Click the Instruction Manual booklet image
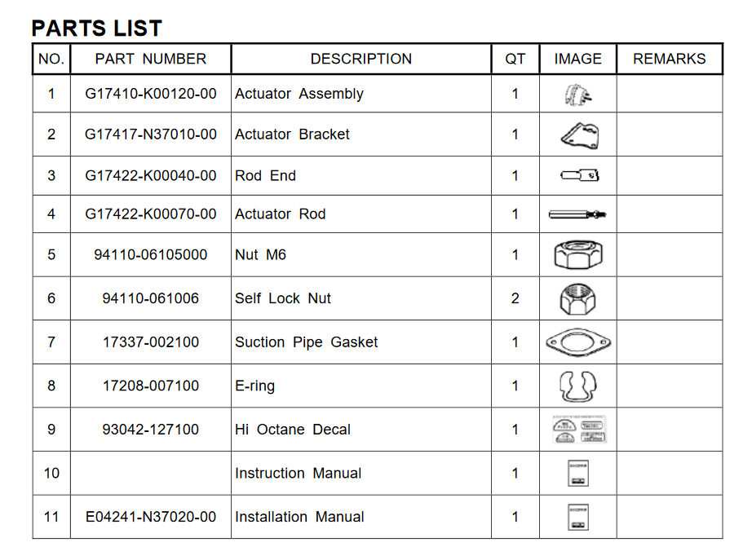Image resolution: width=752 pixels, height=560 pixels. pyautogui.click(x=577, y=474)
